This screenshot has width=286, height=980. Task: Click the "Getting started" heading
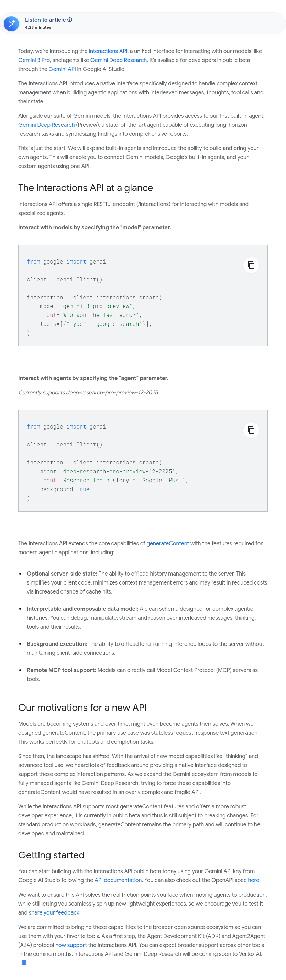(x=51, y=855)
